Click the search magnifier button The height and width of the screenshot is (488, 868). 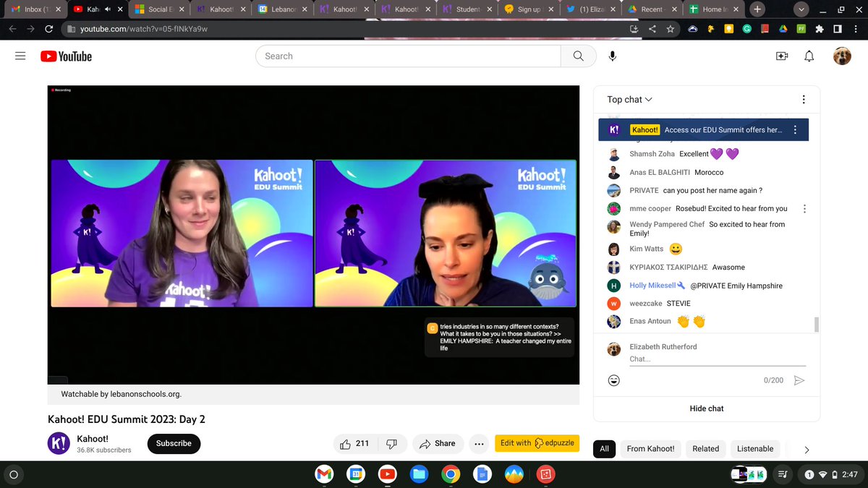pyautogui.click(x=579, y=56)
